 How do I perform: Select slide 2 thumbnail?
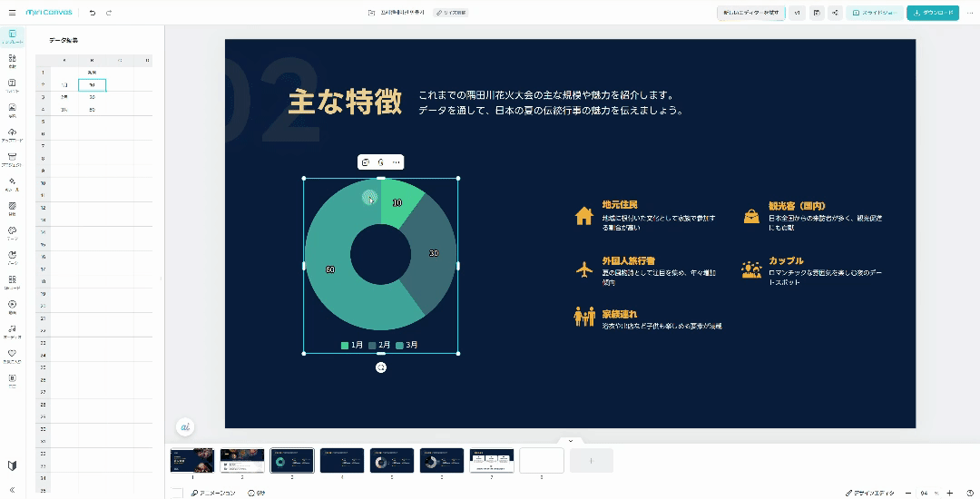(242, 461)
